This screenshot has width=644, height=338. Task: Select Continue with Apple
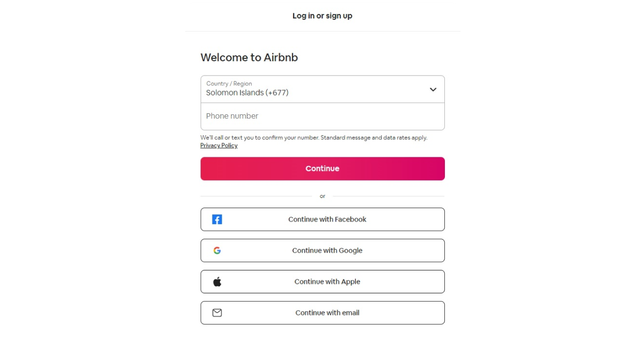click(x=327, y=282)
